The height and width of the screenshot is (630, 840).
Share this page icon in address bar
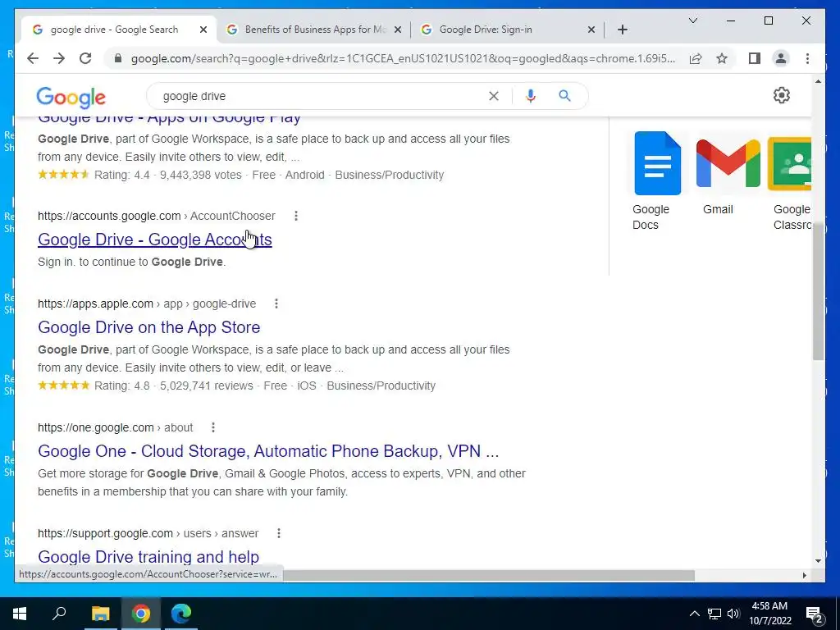pyautogui.click(x=696, y=58)
